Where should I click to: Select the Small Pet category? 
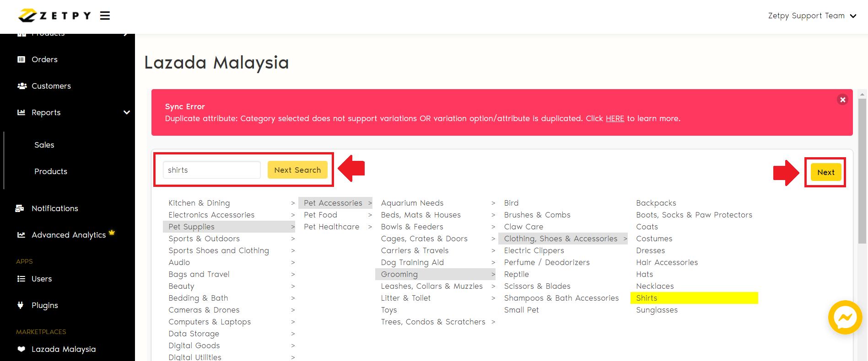pyautogui.click(x=521, y=310)
